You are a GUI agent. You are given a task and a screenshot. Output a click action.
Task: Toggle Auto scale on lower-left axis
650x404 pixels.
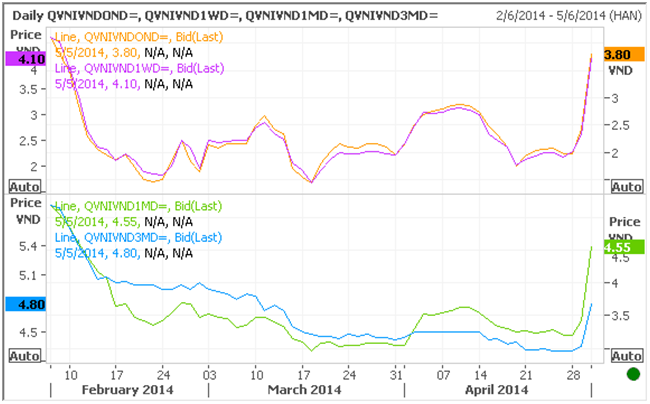click(x=24, y=355)
